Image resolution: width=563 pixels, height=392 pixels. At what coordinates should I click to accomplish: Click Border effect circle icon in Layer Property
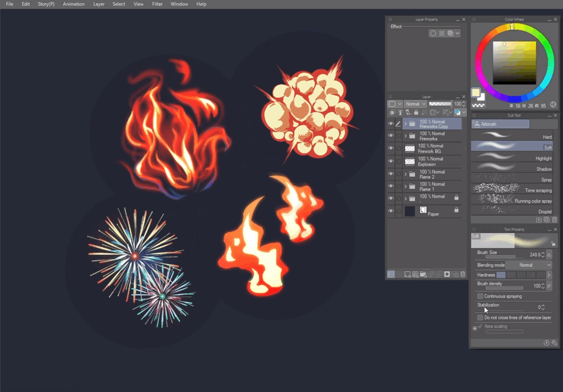click(433, 33)
